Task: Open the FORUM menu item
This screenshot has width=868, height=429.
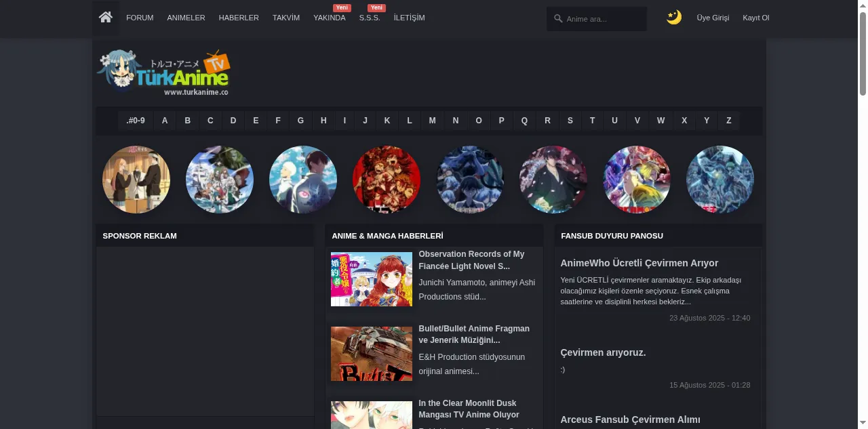Action: (140, 18)
